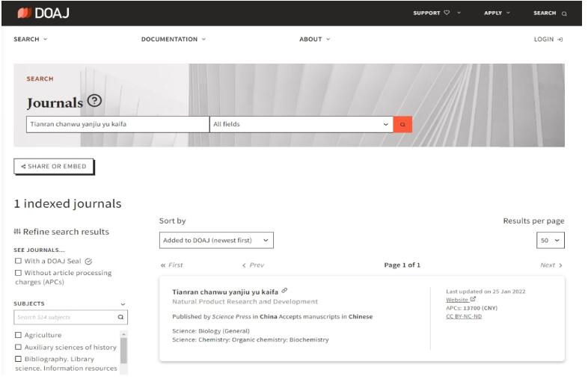Click the Support heart icon
The image size is (588, 388).
tap(447, 13)
